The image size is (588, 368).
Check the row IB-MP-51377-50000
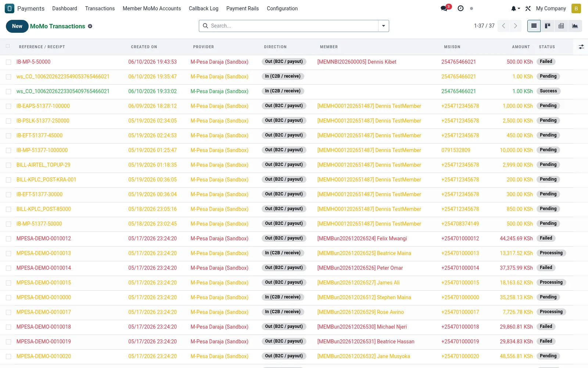click(x=8, y=224)
